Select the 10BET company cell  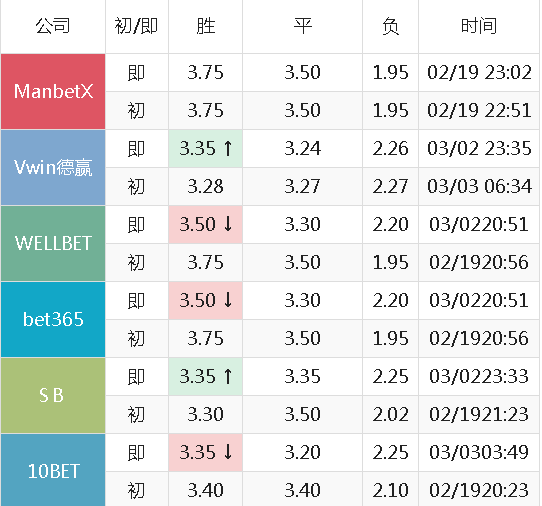click(53, 470)
